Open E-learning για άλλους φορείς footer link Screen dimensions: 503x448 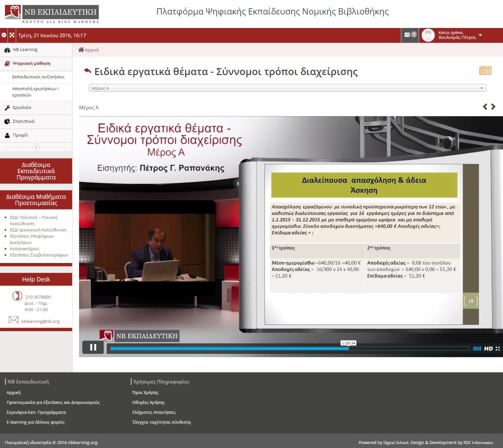click(x=35, y=422)
